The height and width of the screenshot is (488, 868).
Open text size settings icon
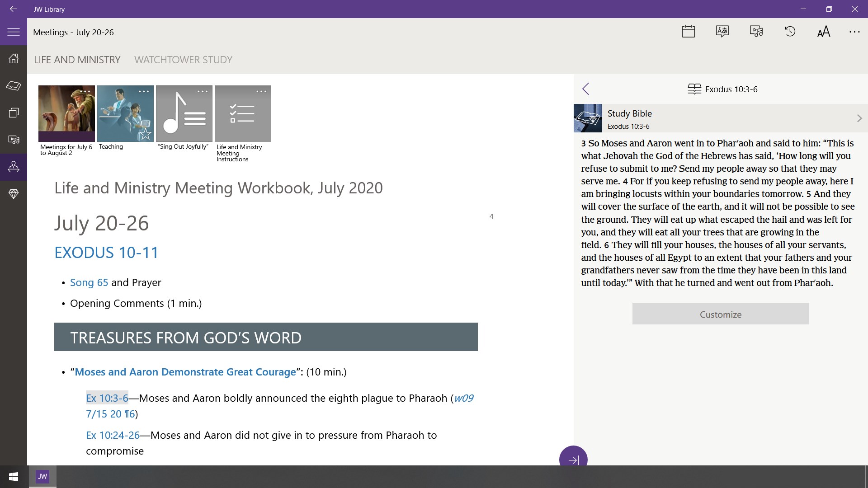[824, 32]
